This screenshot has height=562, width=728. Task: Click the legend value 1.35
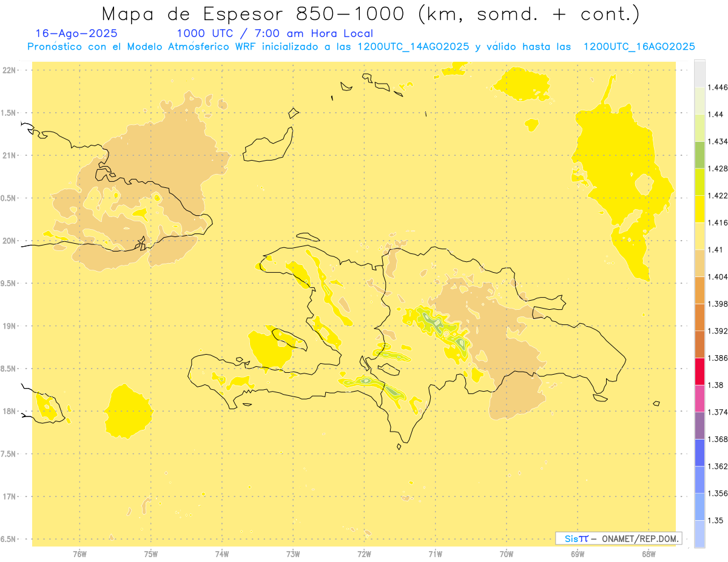click(x=715, y=520)
